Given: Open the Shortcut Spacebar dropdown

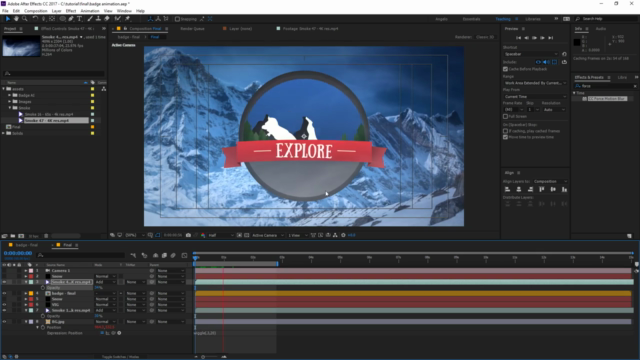Looking at the screenshot, I should point(531,54).
